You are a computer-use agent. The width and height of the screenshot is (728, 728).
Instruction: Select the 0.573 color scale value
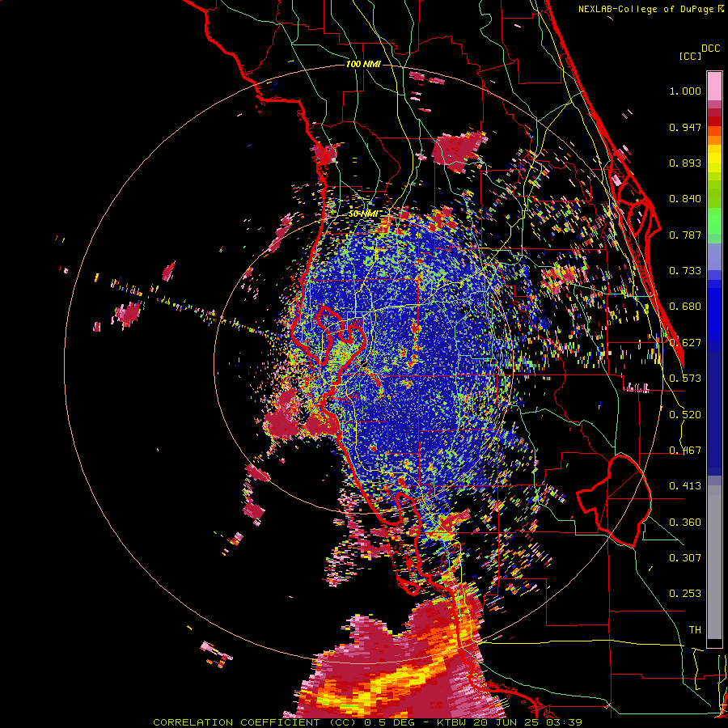pos(685,379)
